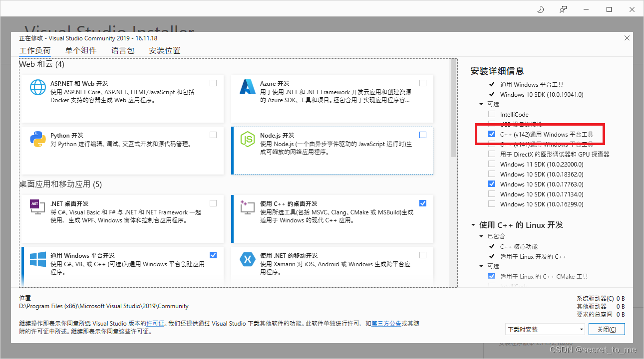Click the 关闭(C) button

click(607, 330)
